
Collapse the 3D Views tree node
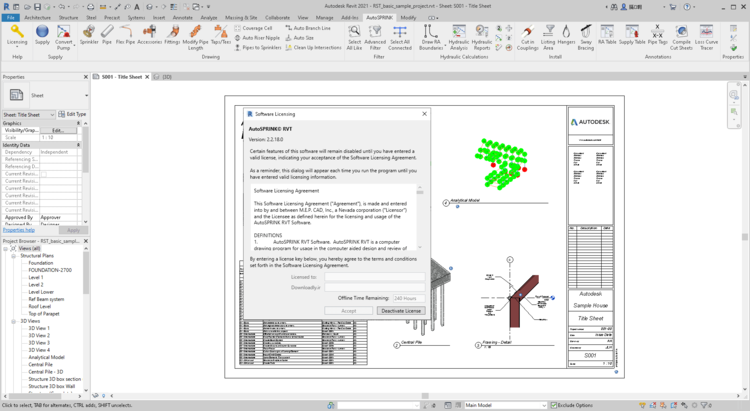[14, 321]
